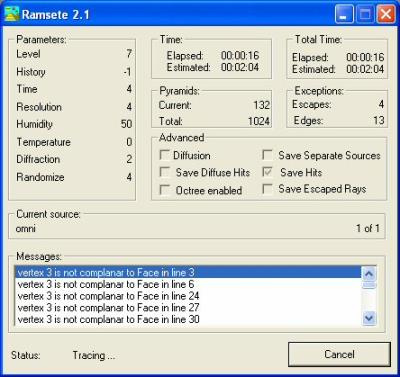Screen dimensions: 400x377
Task: Click the Edges value 13
Action: 379,120
